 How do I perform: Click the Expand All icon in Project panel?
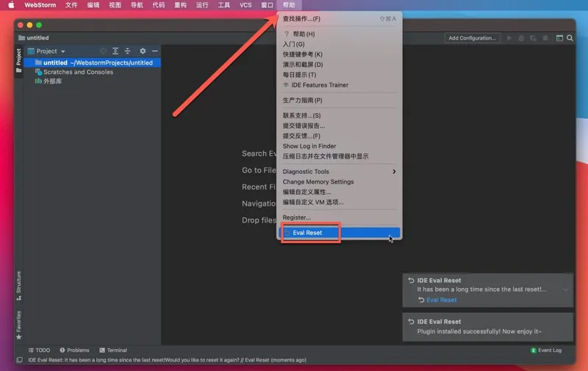tap(115, 51)
